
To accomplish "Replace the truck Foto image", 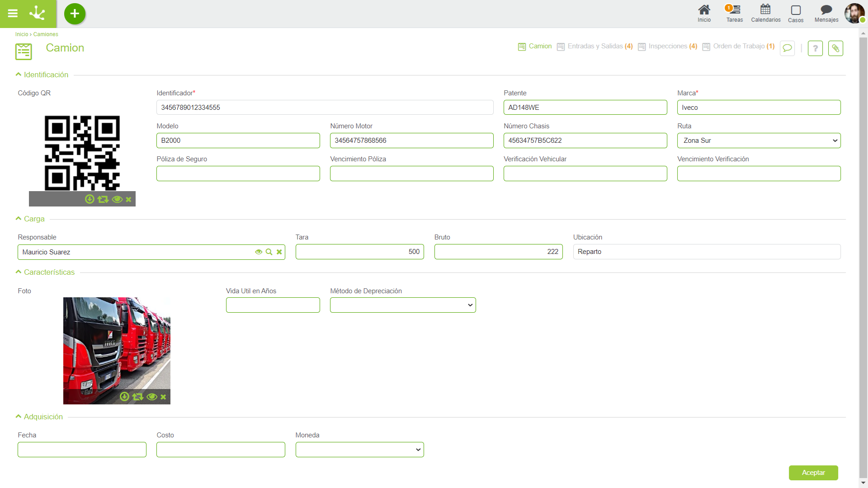I will point(138,397).
